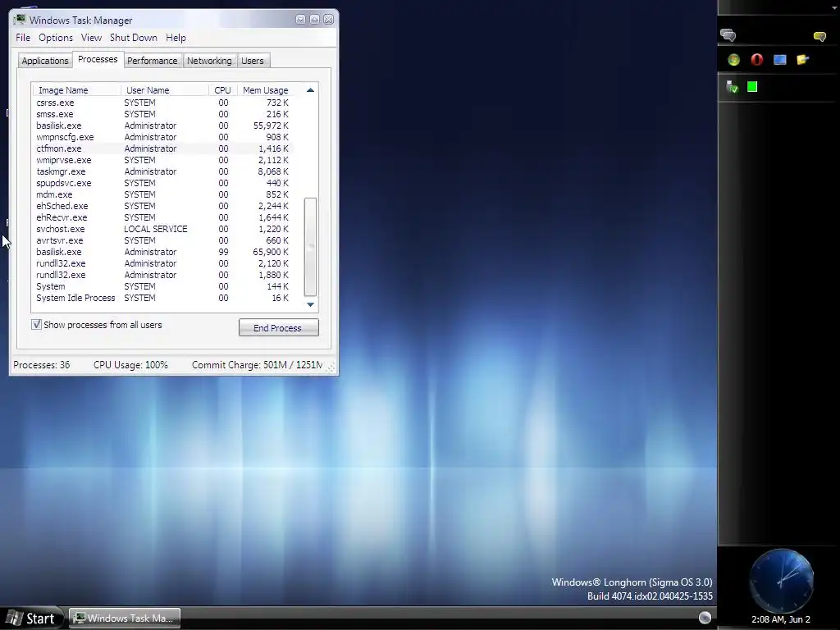Select the svchost.exe LOCAL SERVICE process
The width and height of the screenshot is (840, 630).
163,229
